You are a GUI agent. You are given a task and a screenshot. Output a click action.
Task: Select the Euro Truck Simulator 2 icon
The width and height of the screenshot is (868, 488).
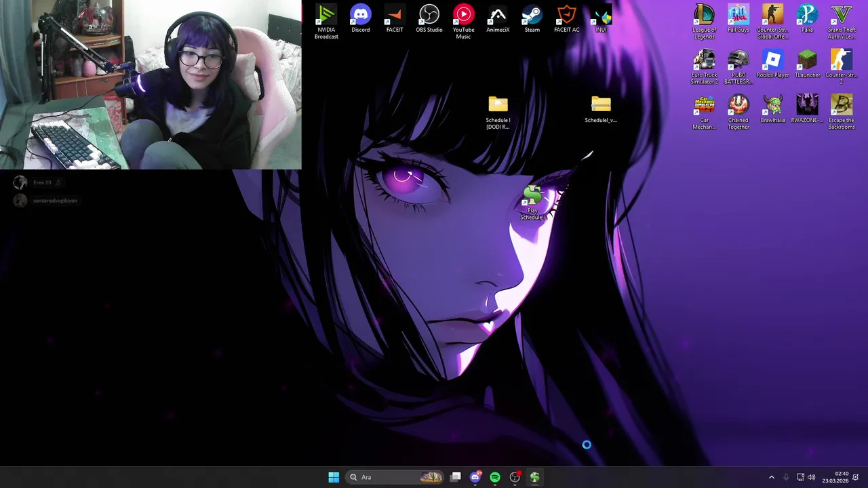point(704,67)
